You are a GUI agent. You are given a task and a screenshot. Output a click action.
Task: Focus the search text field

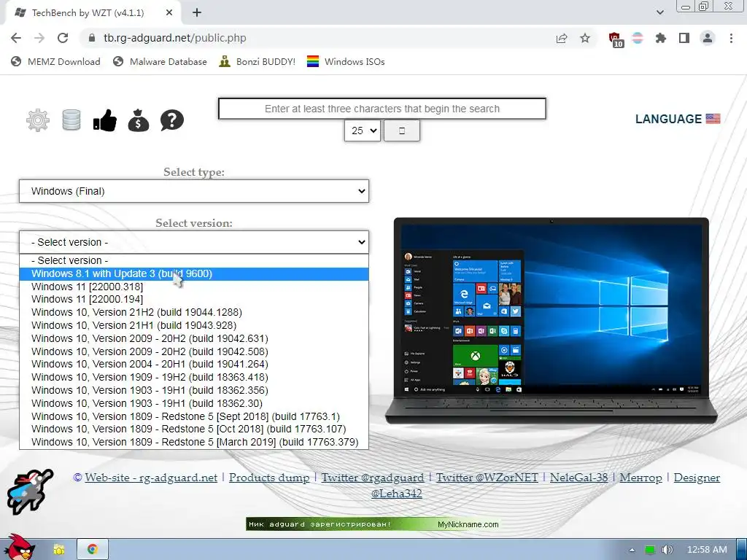click(382, 109)
